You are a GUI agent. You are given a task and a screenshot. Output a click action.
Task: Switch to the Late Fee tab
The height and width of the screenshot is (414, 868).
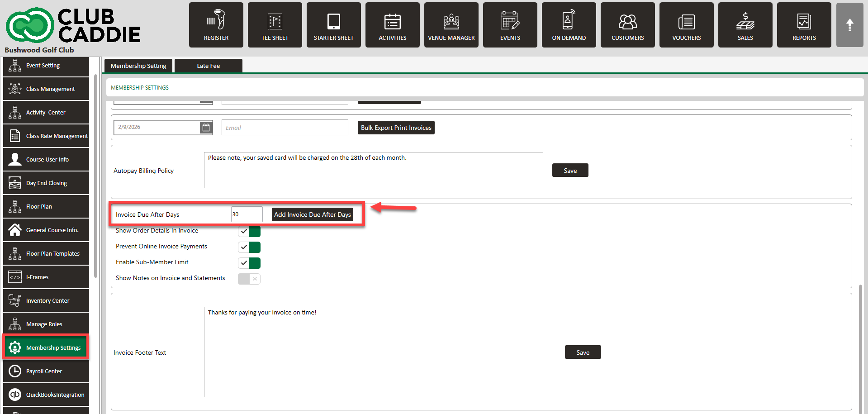[208, 66]
